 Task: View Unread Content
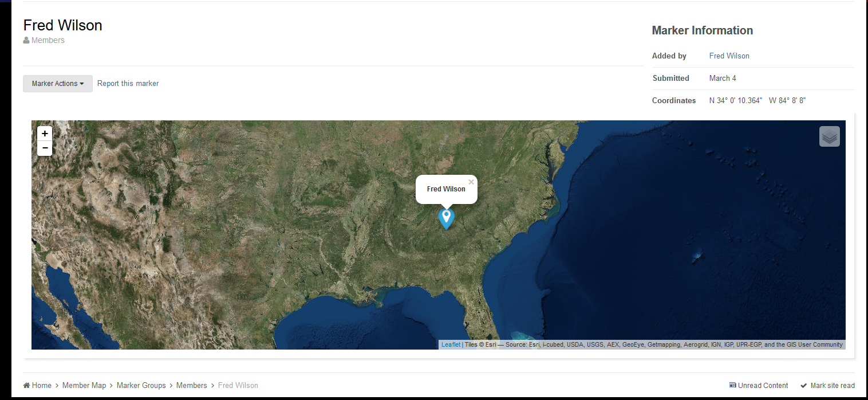[763, 386]
